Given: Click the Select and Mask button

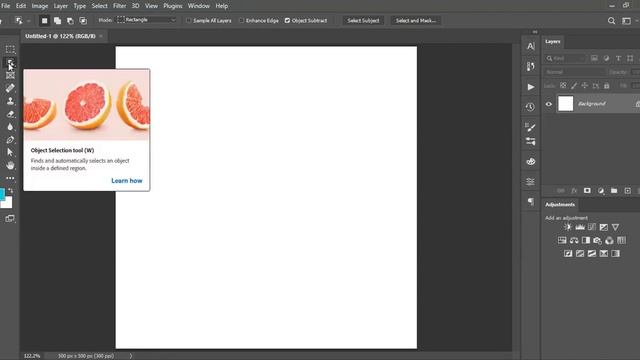Looking at the screenshot, I should point(416,20).
